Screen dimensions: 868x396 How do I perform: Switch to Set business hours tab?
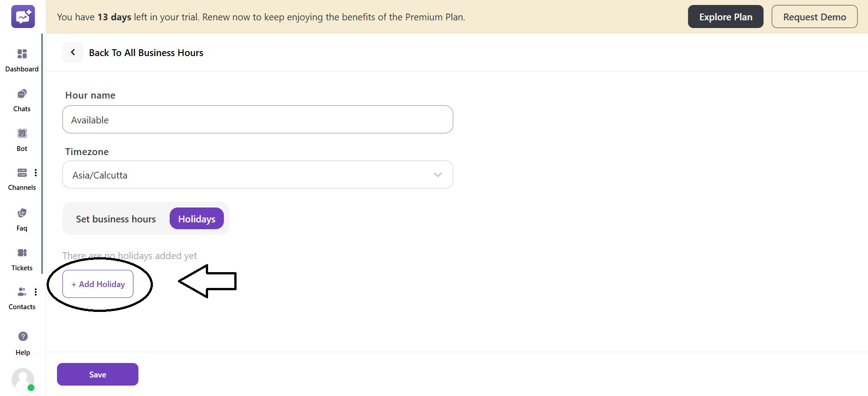coord(116,219)
